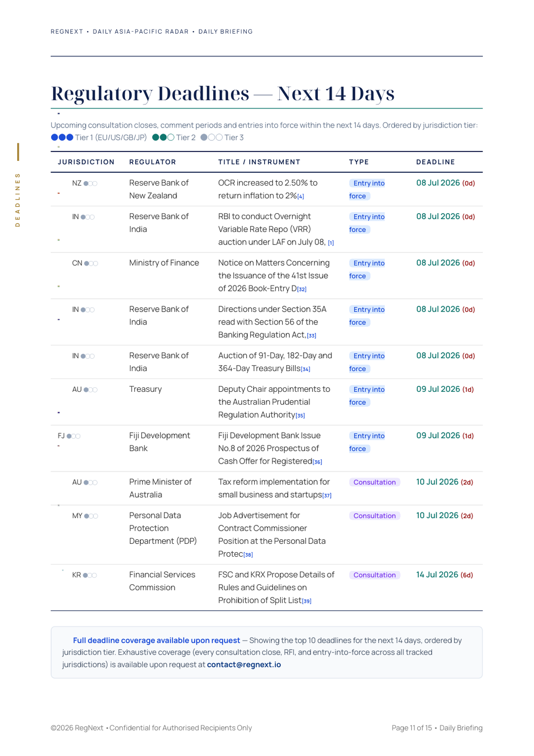Click the page heading 'Regulatory Deadlines — Next 14 Days'

(223, 93)
